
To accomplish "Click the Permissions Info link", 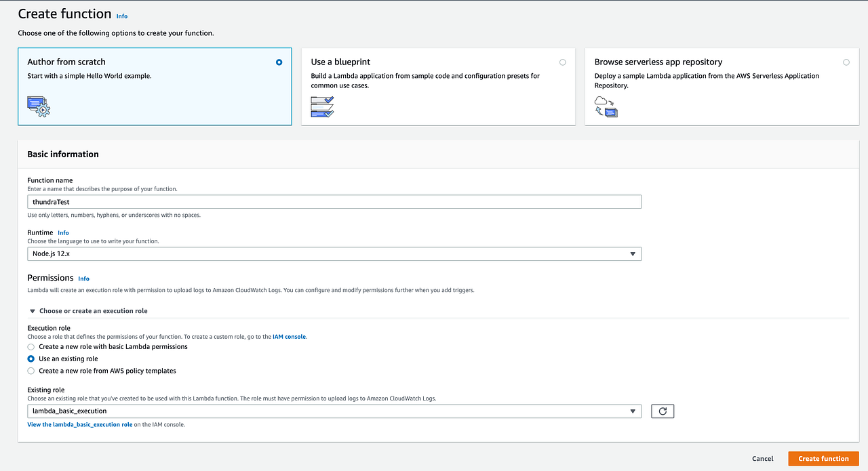I will click(x=83, y=278).
